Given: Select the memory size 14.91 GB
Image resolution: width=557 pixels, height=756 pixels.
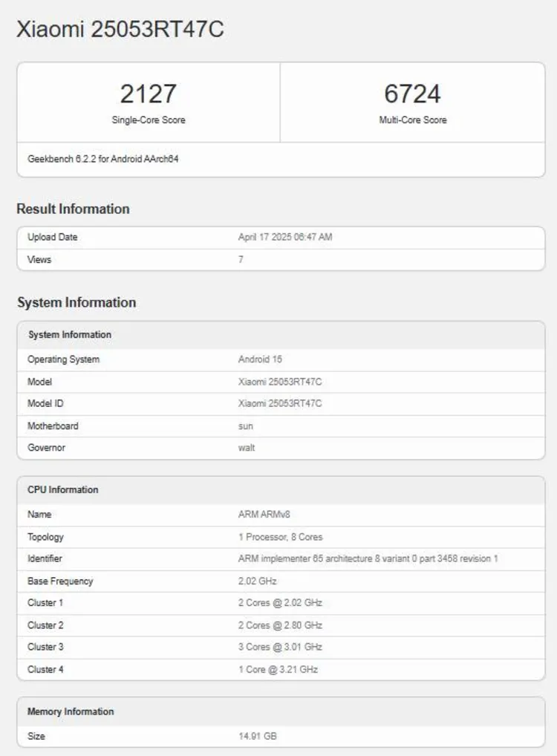Looking at the screenshot, I should click(x=258, y=736).
